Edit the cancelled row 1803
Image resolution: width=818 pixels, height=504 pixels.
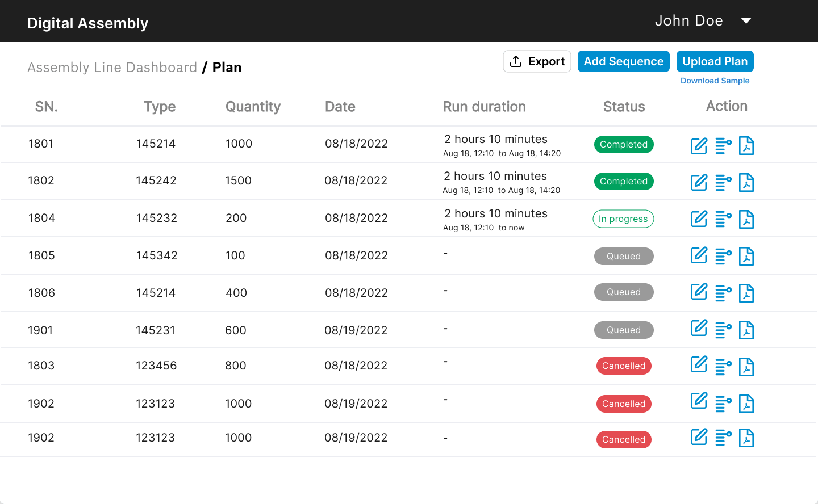tap(699, 364)
